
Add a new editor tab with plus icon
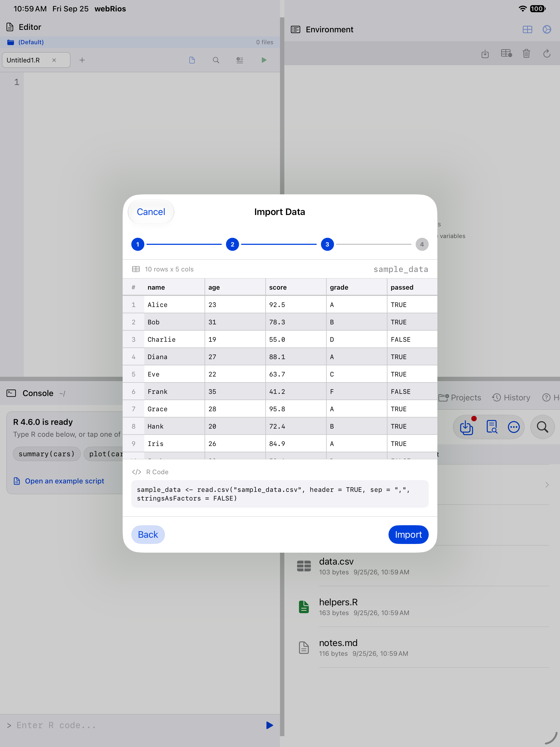click(x=82, y=60)
